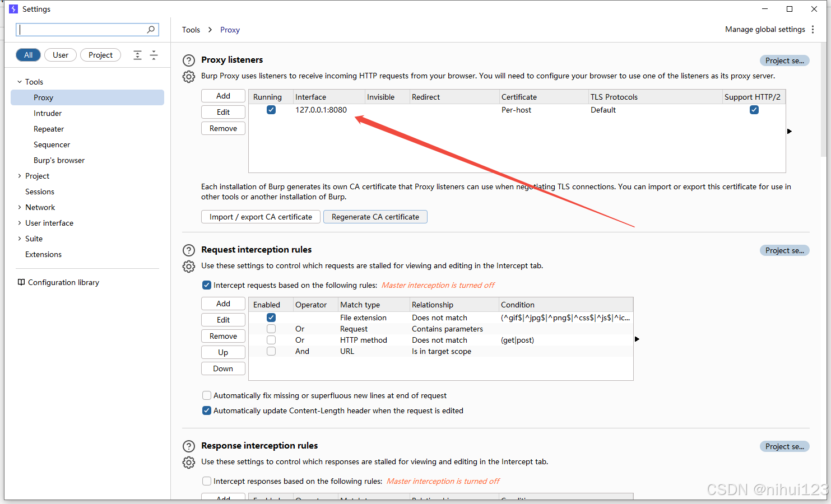831x504 pixels.
Task: Enable the HTTP method rule checkbox
Action: pos(271,340)
